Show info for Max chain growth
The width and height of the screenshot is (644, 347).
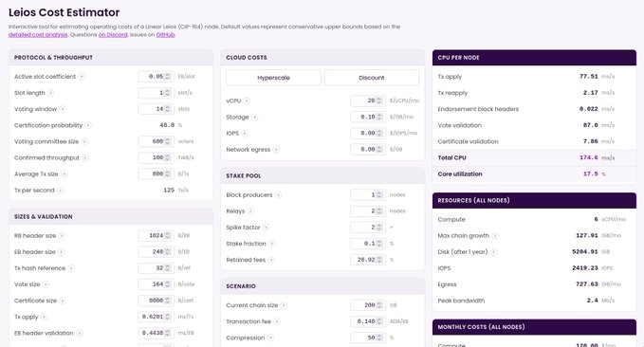click(495, 236)
